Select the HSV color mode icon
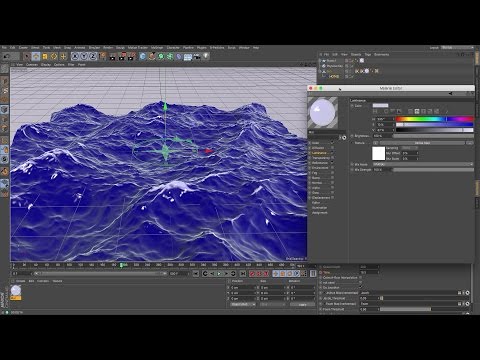Screen dimensions: 480x360 point(417,111)
